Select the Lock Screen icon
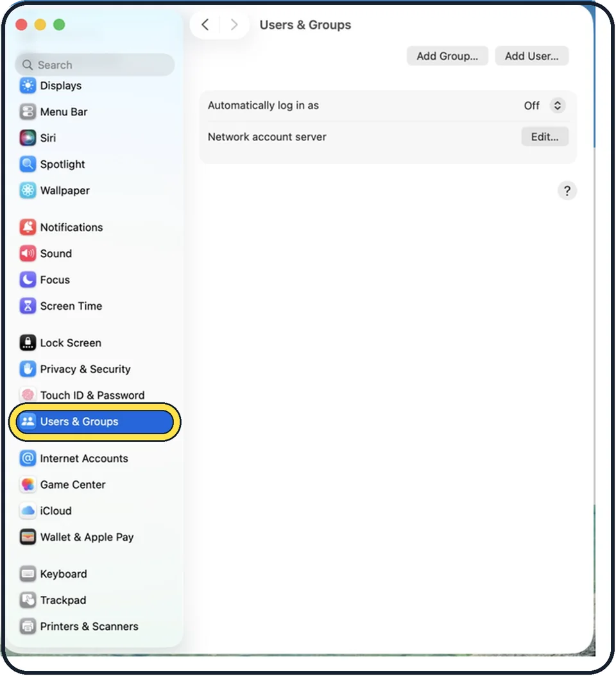The height and width of the screenshot is (676, 616). tap(28, 342)
